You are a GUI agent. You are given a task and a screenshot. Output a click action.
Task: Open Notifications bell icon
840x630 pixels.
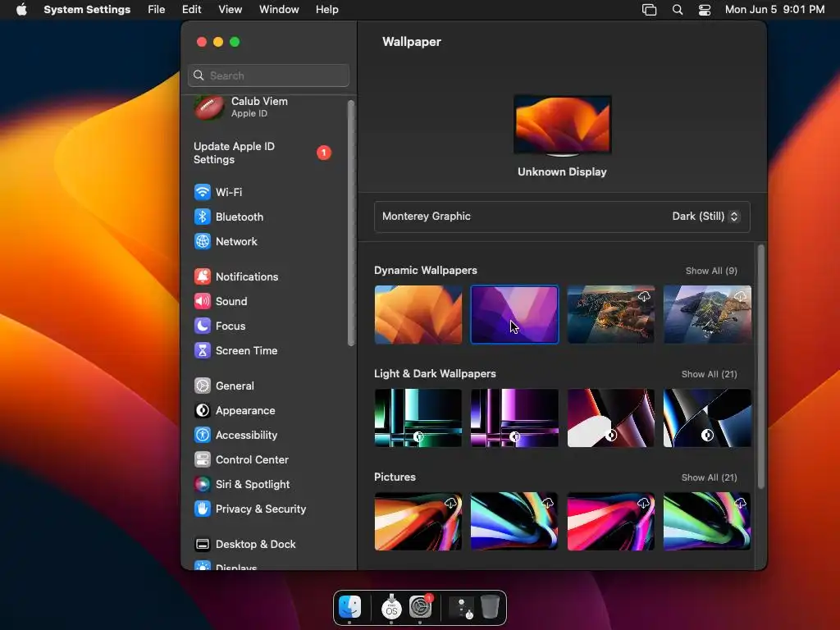(203, 276)
